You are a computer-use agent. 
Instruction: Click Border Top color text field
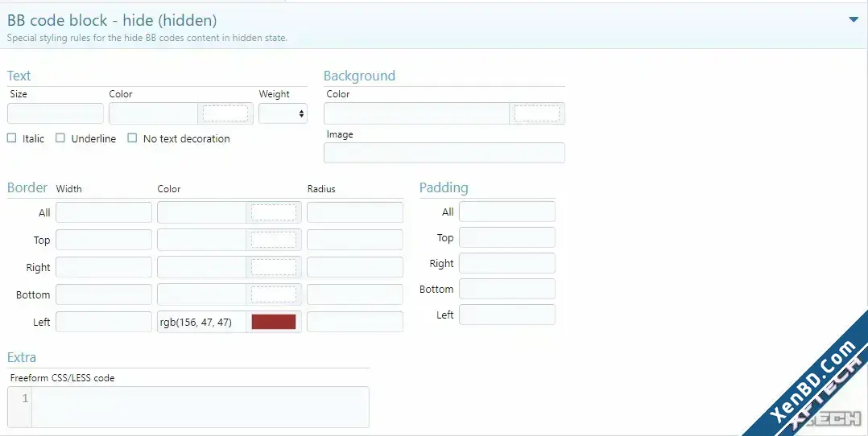pyautogui.click(x=202, y=240)
